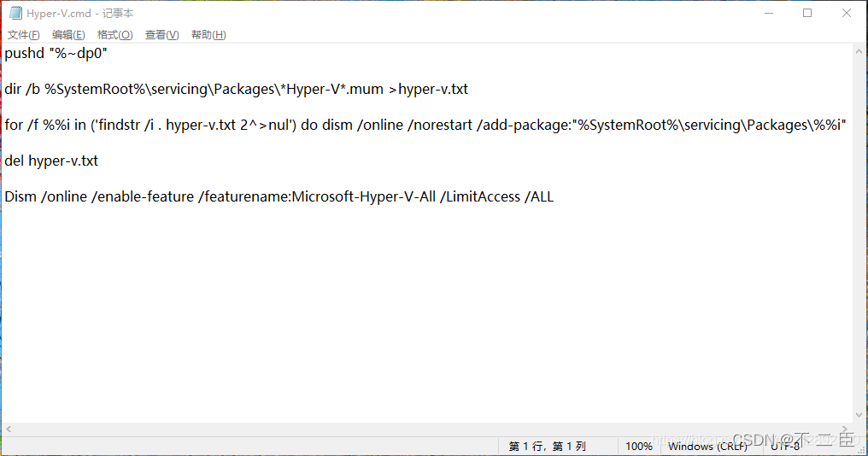Minimize the Hyper-V.cmd Notepad window
Image resolution: width=868 pixels, height=456 pixels.
[769, 13]
